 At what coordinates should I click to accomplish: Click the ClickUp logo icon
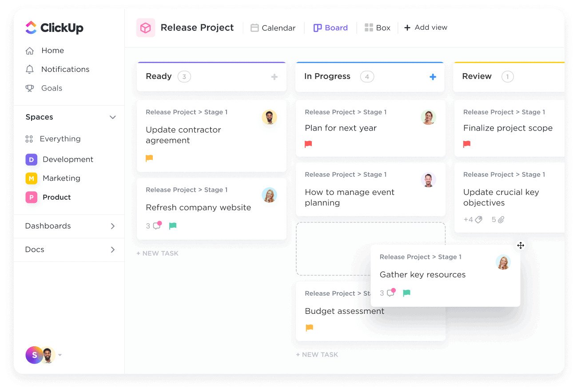coord(31,28)
